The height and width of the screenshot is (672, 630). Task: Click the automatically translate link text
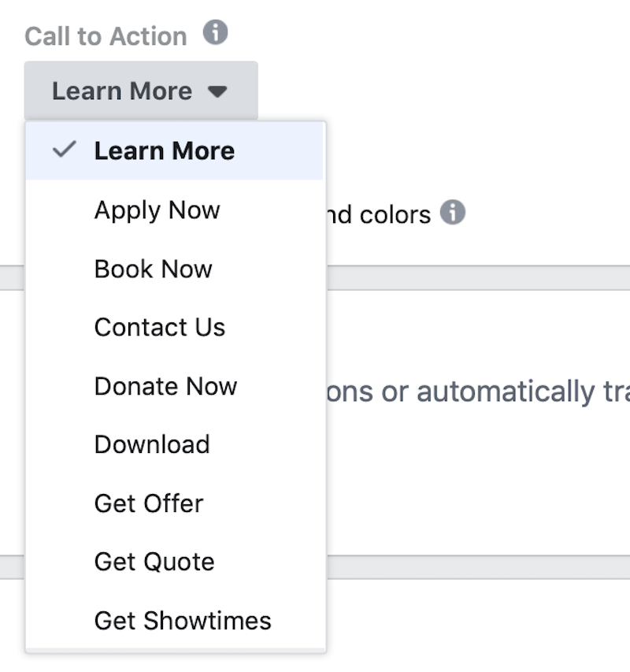click(512, 391)
